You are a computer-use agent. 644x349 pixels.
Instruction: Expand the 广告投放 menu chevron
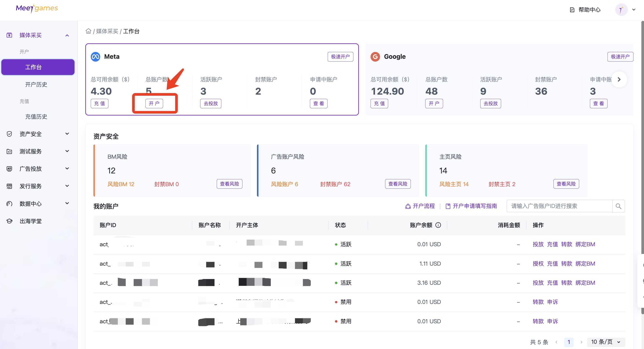click(x=67, y=168)
